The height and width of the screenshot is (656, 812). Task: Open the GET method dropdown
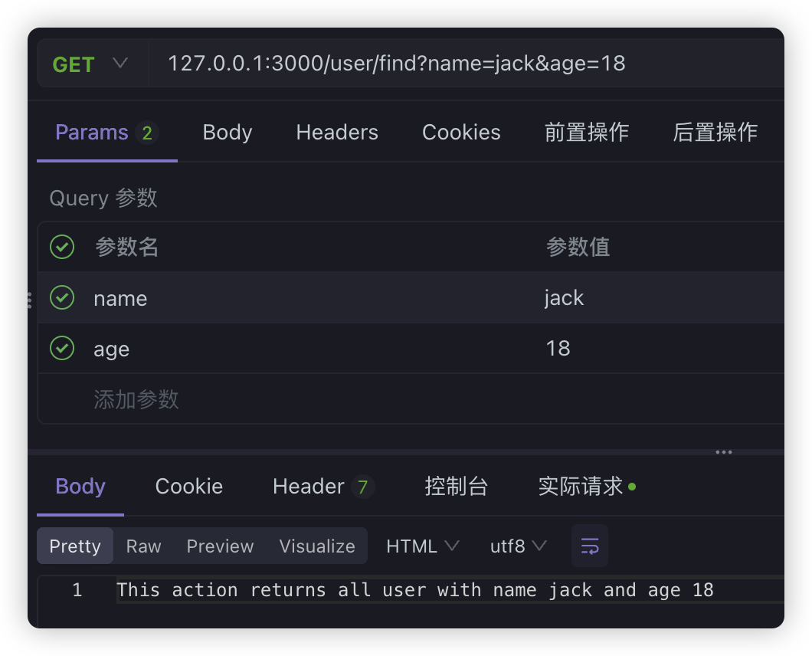tap(90, 64)
